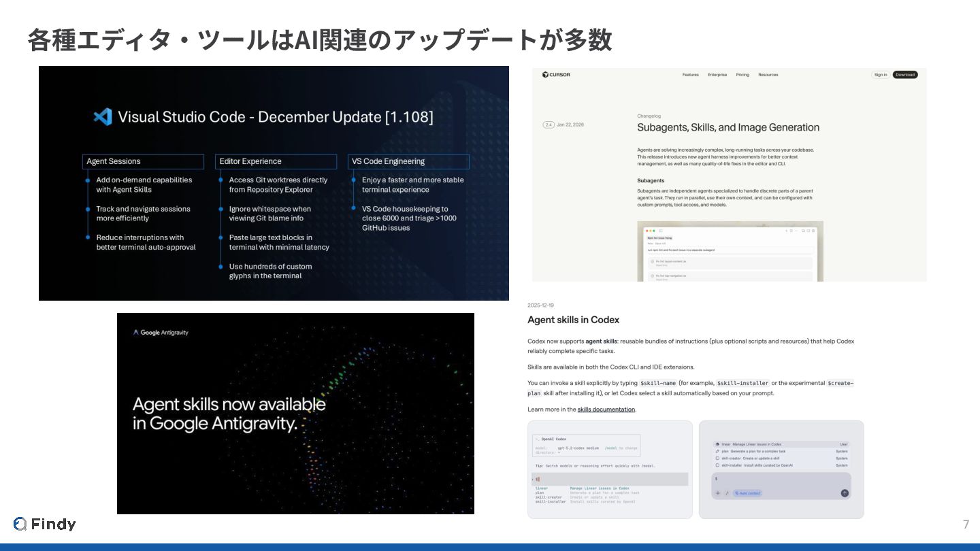The height and width of the screenshot is (551, 980).
Task: Click the Cursor subagent demo screenshot
Action: [730, 251]
